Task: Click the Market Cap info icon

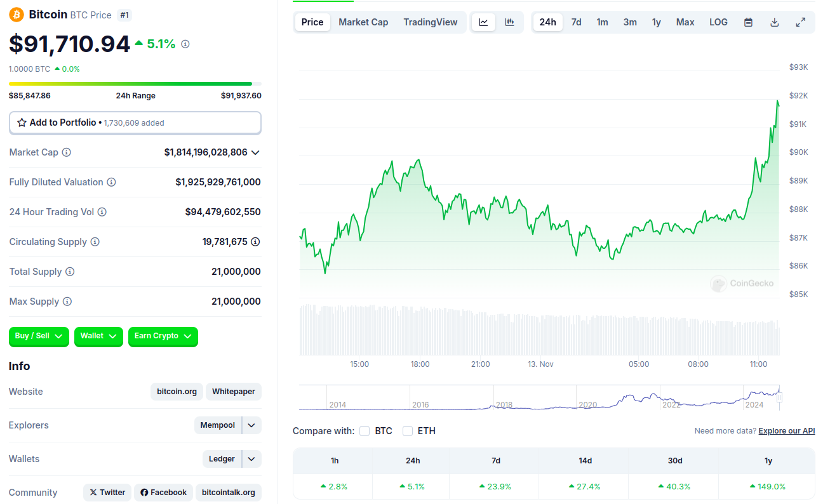Action: tap(67, 152)
